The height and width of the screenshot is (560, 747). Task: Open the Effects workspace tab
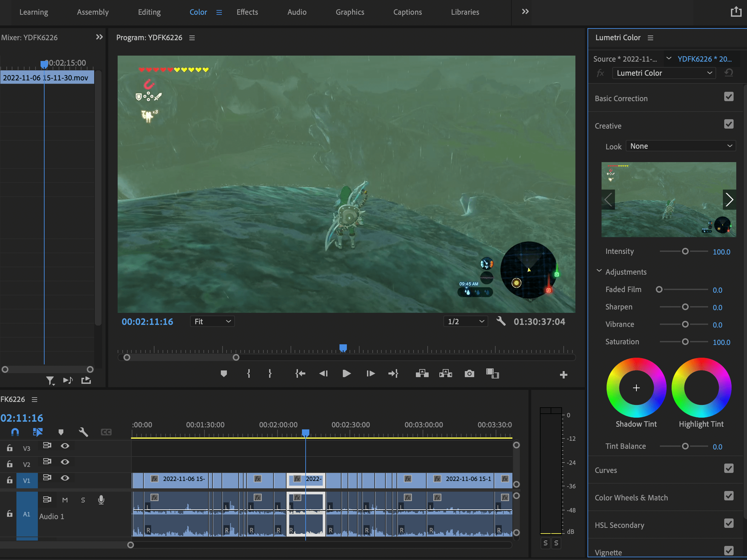(x=246, y=11)
